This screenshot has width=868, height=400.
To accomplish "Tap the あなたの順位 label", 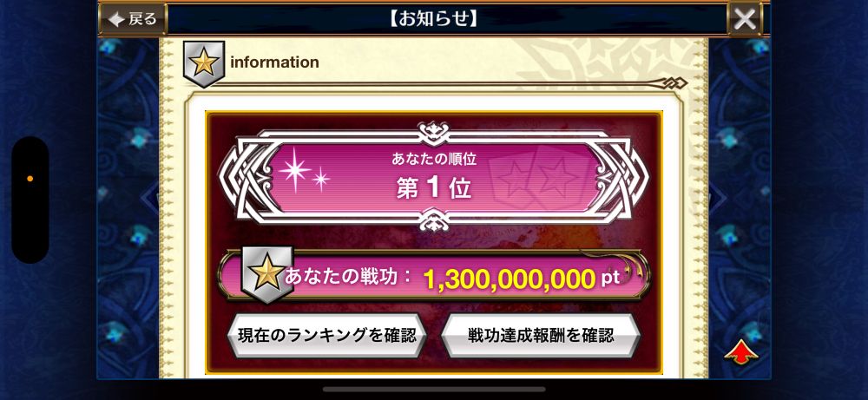I will click(434, 160).
